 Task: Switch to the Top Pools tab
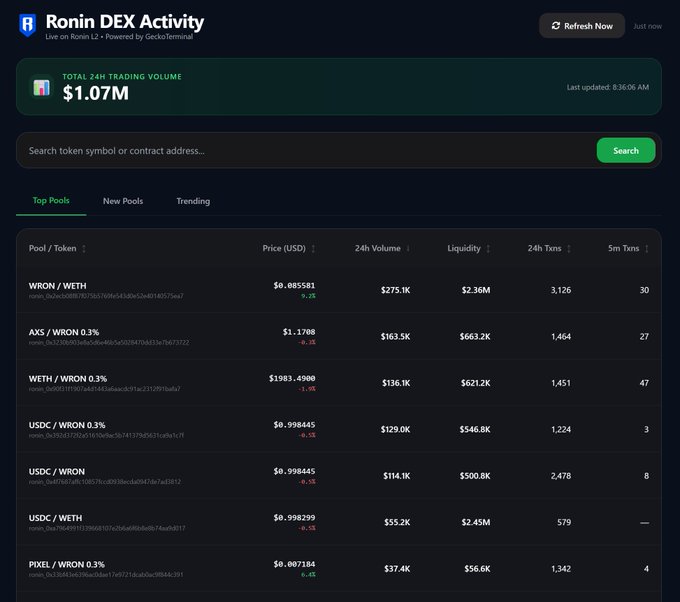tap(51, 200)
